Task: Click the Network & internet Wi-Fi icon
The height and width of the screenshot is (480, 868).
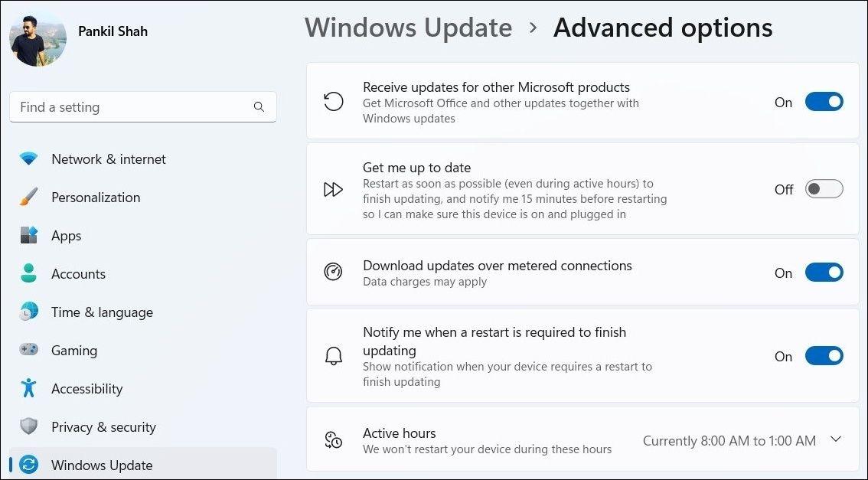Action: (x=28, y=159)
